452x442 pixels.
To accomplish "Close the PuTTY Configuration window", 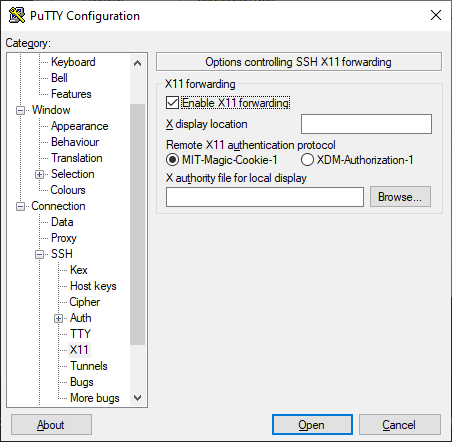I will 436,15.
